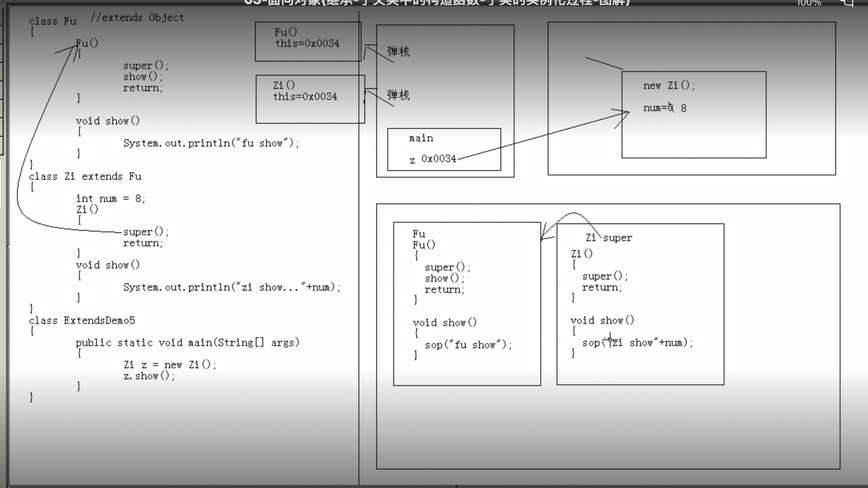Select "Zi()" header in the Zi stack frame
The width and height of the screenshot is (868, 488).
tap(284, 85)
